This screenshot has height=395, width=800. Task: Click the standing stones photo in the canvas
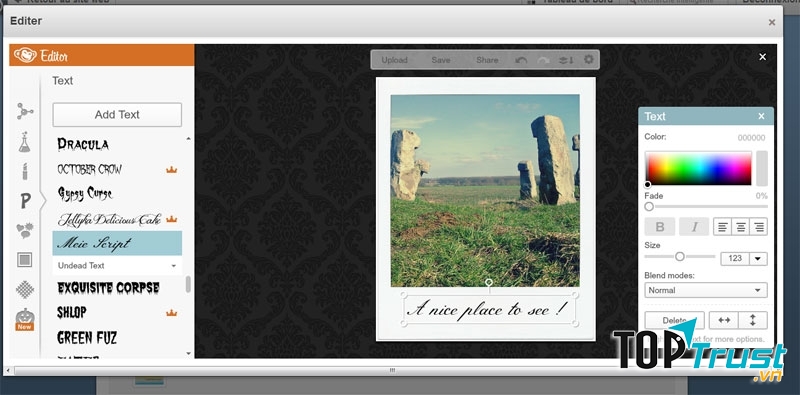click(x=485, y=190)
